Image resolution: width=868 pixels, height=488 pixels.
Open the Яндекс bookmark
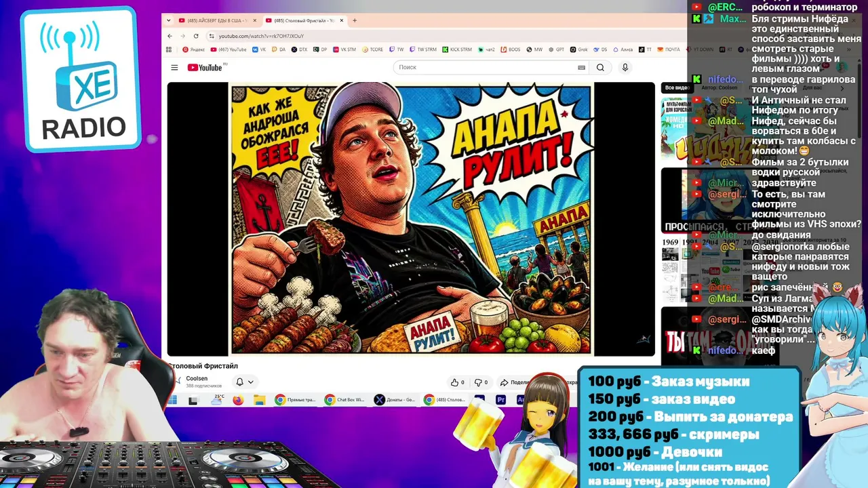coord(194,49)
